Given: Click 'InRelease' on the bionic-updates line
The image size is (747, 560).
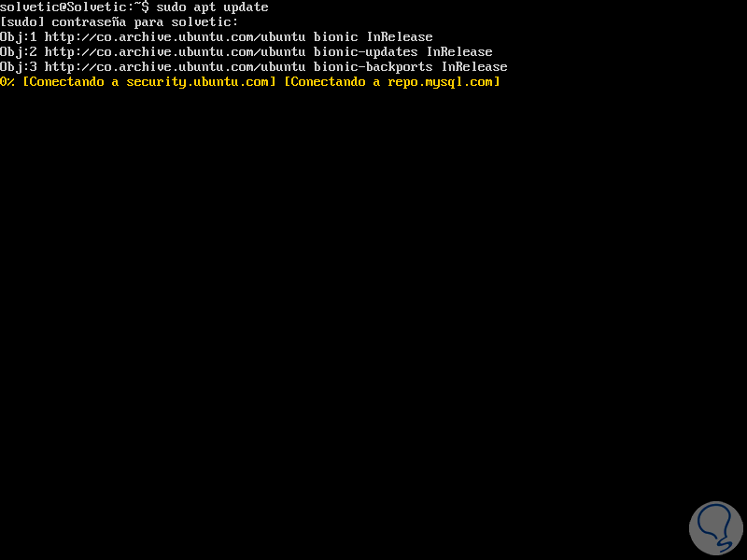Looking at the screenshot, I should tap(459, 52).
